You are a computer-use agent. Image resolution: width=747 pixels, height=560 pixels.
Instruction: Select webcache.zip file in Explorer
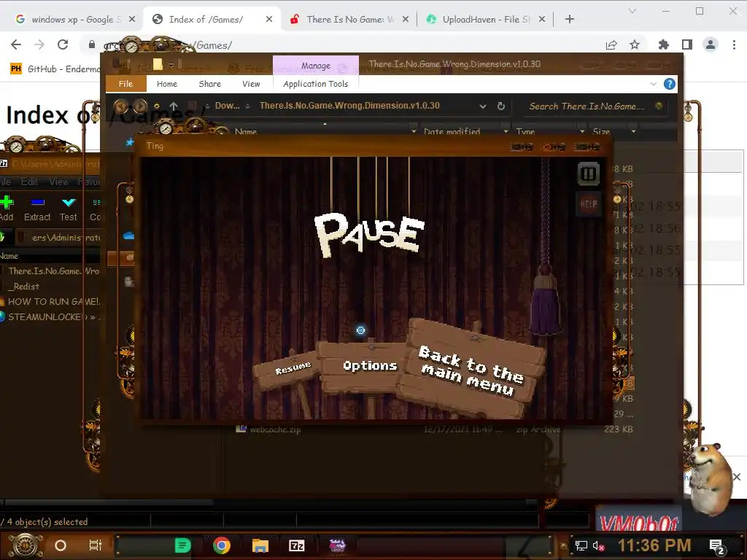(275, 429)
